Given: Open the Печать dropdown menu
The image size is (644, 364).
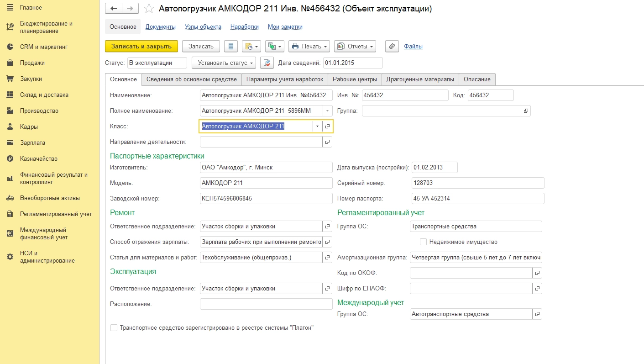Looking at the screenshot, I should coord(309,46).
